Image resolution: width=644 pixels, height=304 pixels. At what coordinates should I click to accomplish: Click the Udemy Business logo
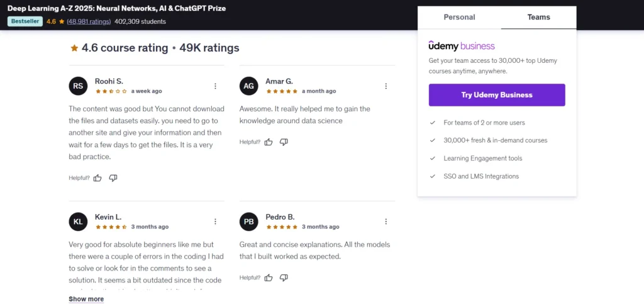(x=462, y=46)
